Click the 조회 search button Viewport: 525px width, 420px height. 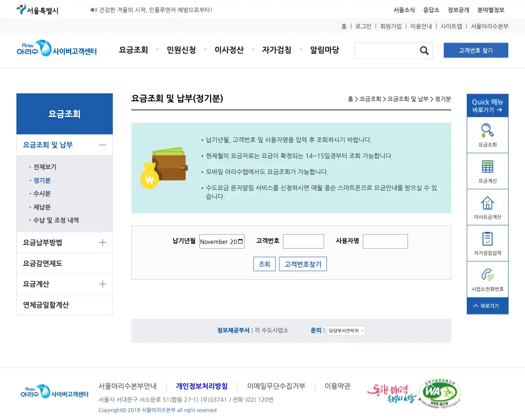[264, 264]
